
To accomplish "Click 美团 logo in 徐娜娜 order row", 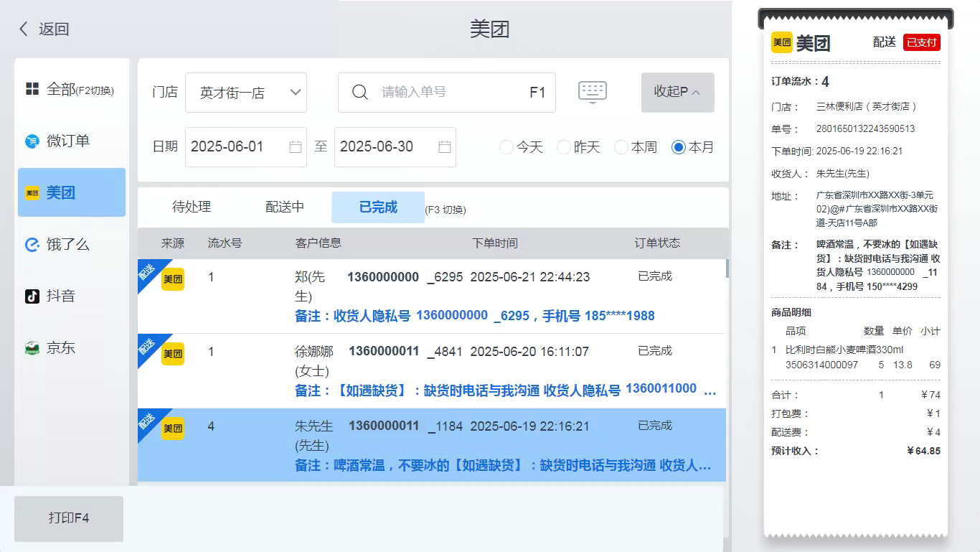I will click(x=173, y=354).
